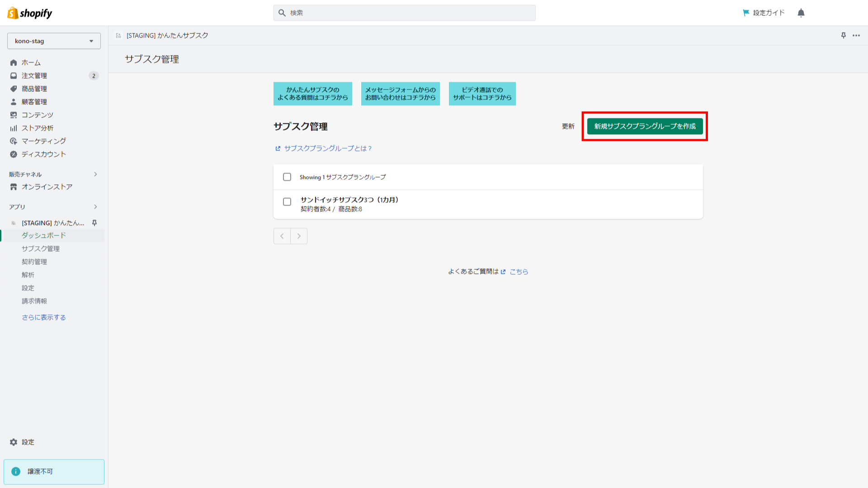Image resolution: width=868 pixels, height=488 pixels.
Task: Open the kono-stag store dropdown
Action: point(54,41)
